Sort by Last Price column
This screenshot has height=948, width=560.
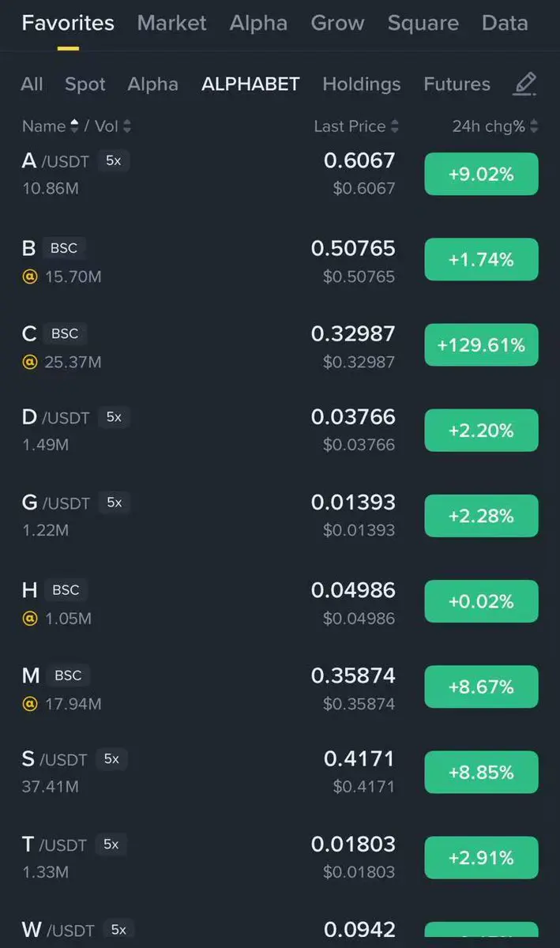tap(356, 126)
